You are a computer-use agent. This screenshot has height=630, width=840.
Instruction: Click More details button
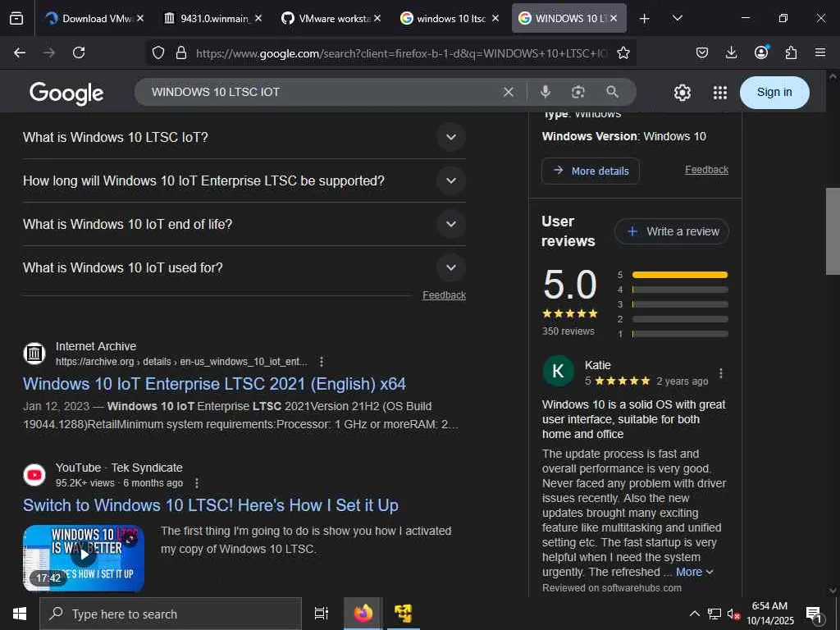591,171
